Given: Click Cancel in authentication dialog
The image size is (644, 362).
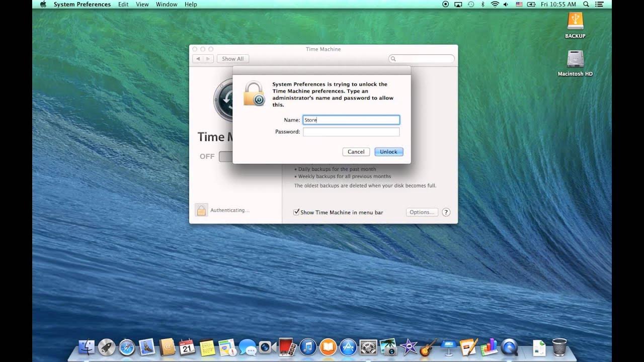Looking at the screenshot, I should tap(356, 151).
